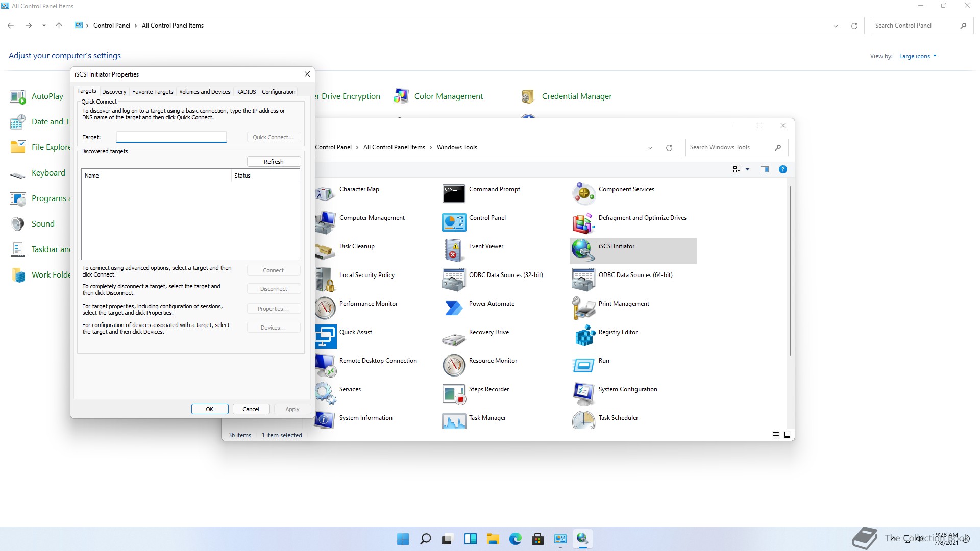Image resolution: width=980 pixels, height=551 pixels.
Task: Launch Power Automate icon
Action: 454,308
